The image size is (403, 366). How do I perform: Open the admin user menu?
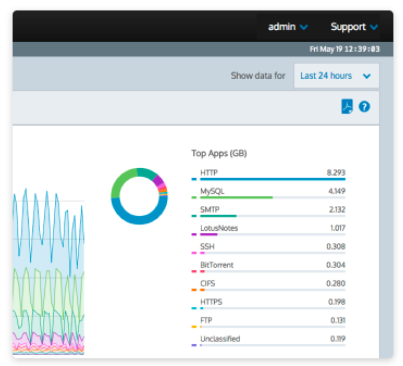click(x=288, y=27)
